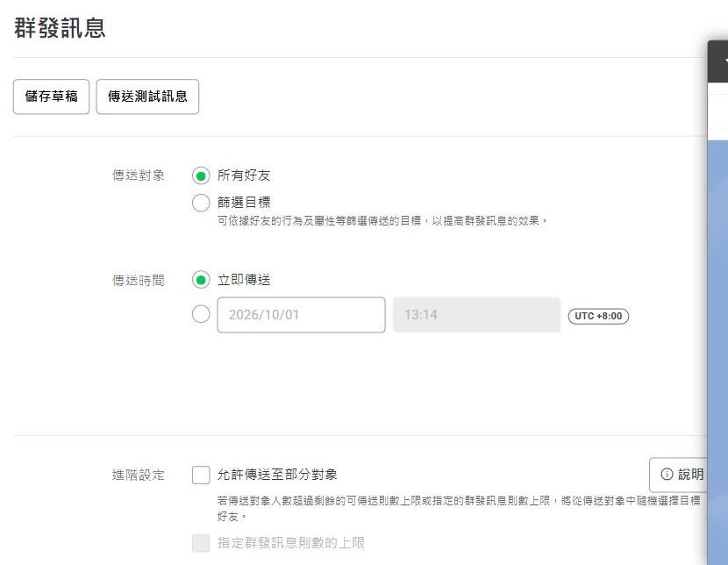Click the 儲存草稿 button
Image resolution: width=728 pixels, height=565 pixels.
(x=51, y=97)
